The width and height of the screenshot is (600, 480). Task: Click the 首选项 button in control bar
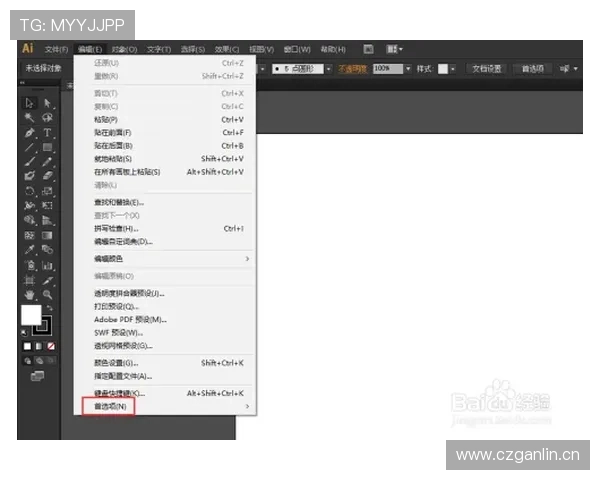click(x=533, y=69)
